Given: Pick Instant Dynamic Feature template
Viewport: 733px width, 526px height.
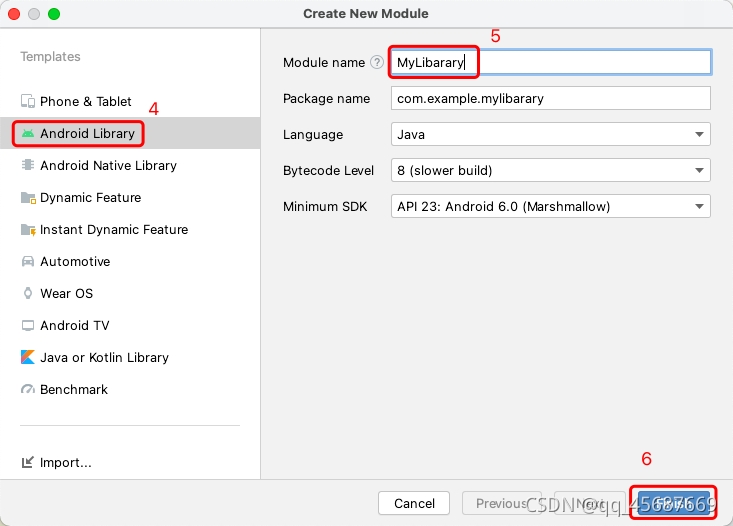Looking at the screenshot, I should [x=130, y=230].
